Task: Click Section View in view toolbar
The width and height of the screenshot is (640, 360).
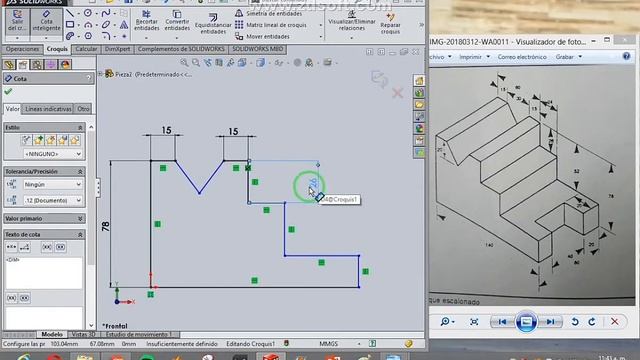Action: click(x=219, y=62)
